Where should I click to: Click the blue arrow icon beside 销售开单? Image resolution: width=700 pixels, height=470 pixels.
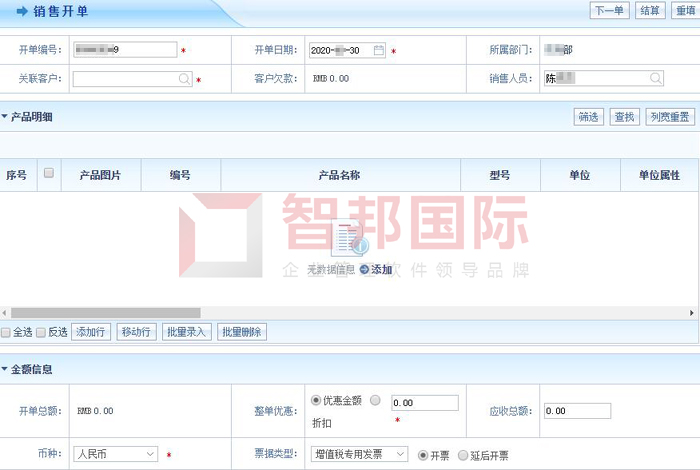[22, 11]
